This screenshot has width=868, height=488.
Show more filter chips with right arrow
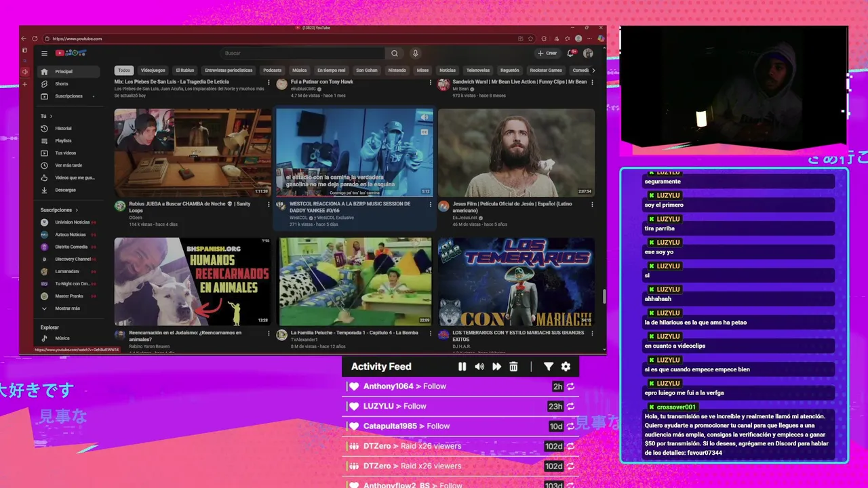click(x=593, y=70)
